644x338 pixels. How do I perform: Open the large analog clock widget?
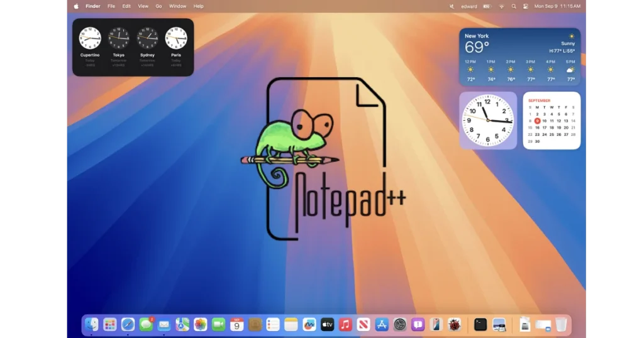[x=488, y=121]
